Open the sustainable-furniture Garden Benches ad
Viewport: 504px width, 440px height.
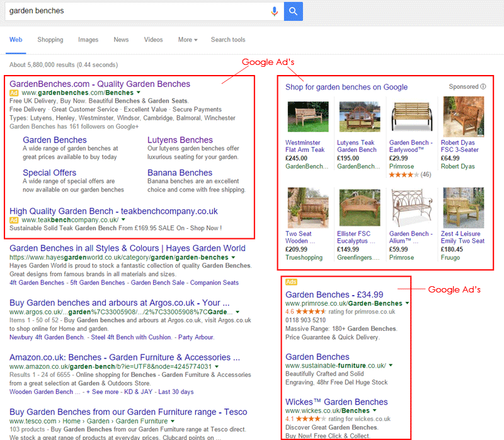coord(318,357)
